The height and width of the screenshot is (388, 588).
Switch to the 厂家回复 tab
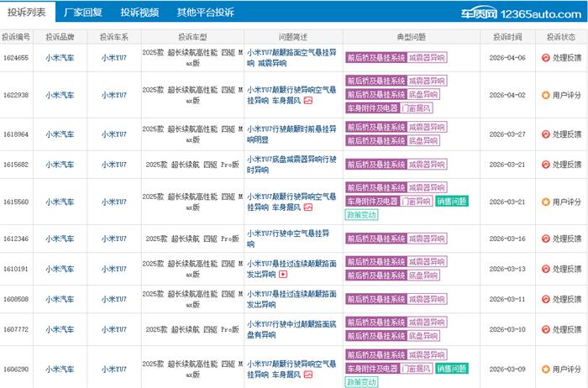[x=83, y=13]
